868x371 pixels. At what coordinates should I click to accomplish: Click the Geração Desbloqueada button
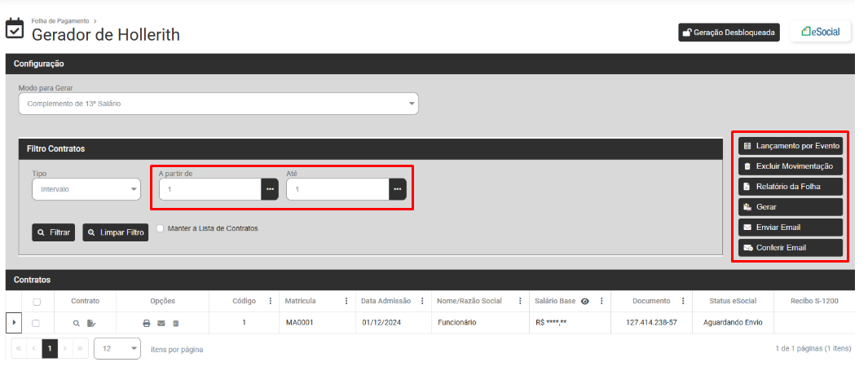point(729,32)
